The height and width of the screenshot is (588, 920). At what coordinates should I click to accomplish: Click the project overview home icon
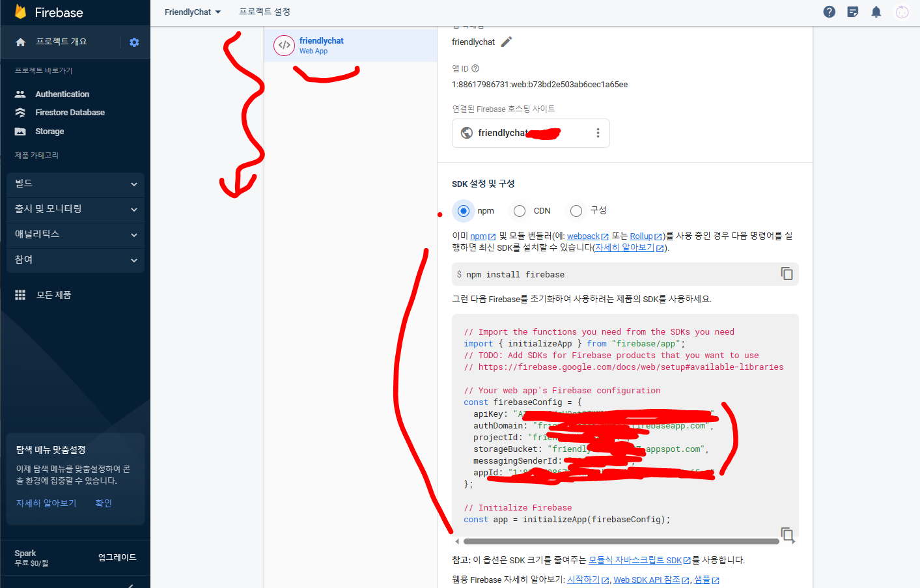[x=20, y=42]
